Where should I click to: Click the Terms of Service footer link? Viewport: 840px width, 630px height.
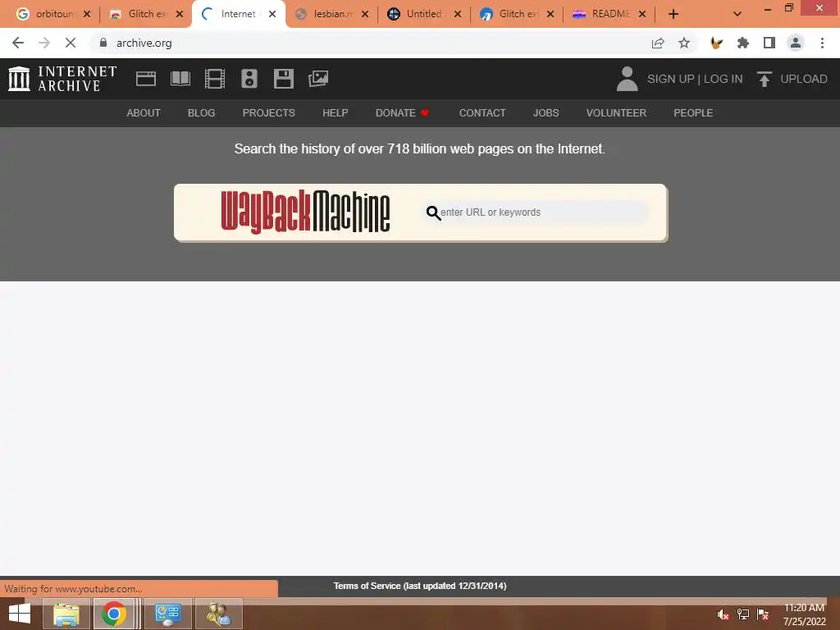coord(419,586)
